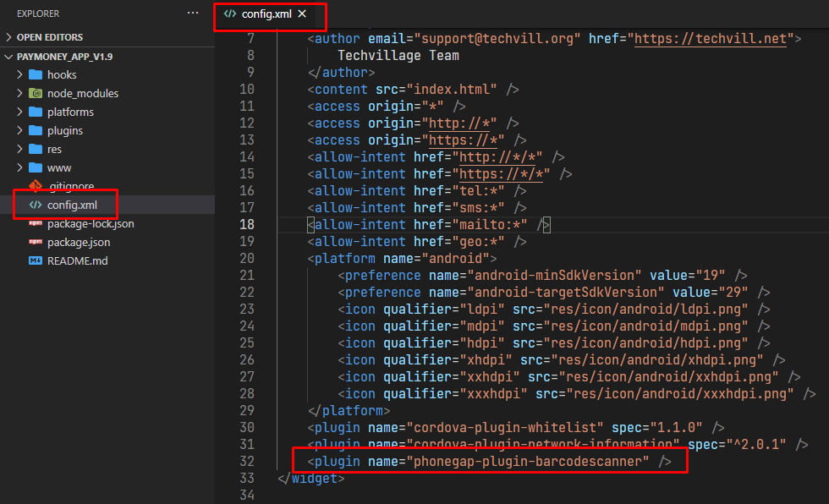Click line number 18 in the gutter
This screenshot has width=829, height=504.
(x=247, y=224)
